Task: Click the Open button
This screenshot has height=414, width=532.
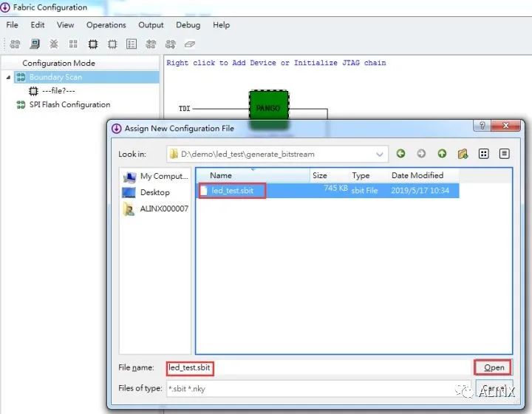Action: tap(494, 367)
